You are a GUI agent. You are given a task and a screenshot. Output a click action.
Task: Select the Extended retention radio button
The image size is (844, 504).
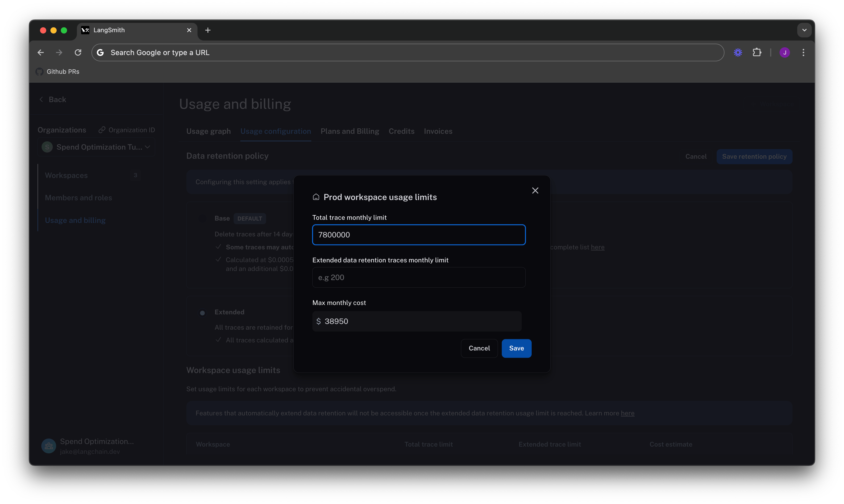[x=202, y=313]
